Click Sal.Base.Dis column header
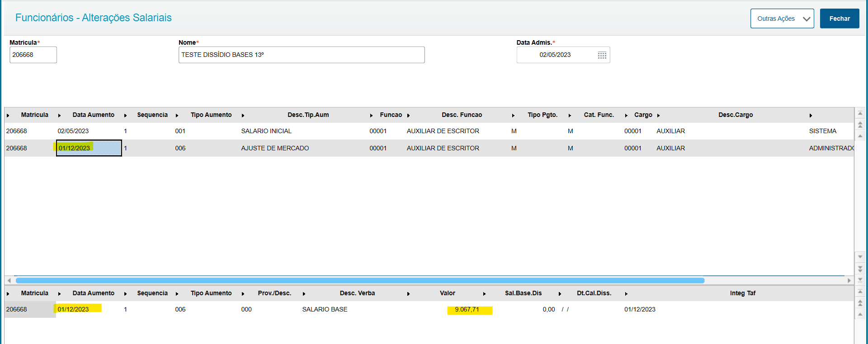The width and height of the screenshot is (868, 344). click(523, 293)
